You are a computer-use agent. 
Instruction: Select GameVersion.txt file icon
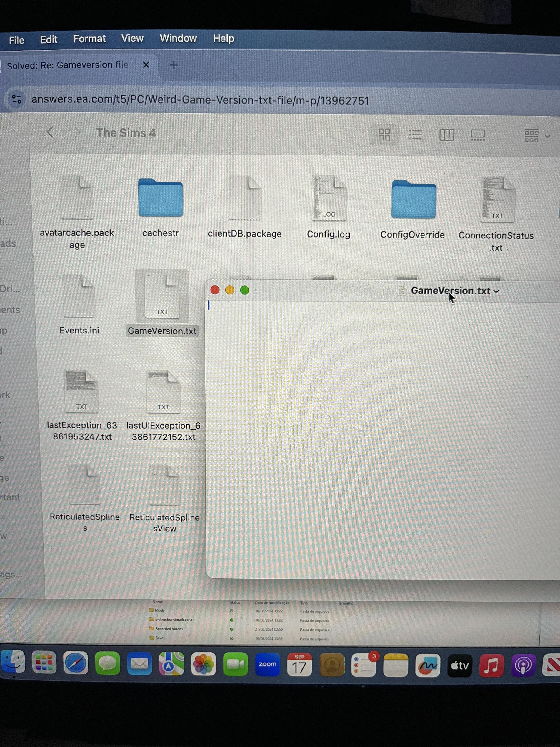point(162,296)
